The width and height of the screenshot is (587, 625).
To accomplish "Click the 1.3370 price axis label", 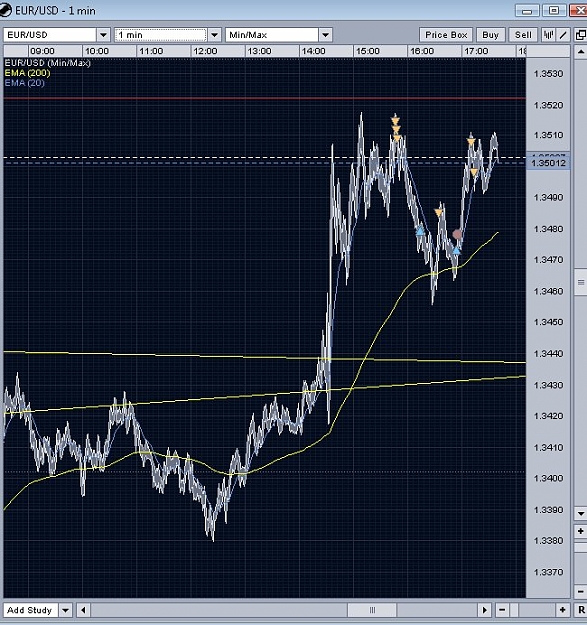I will tap(548, 572).
